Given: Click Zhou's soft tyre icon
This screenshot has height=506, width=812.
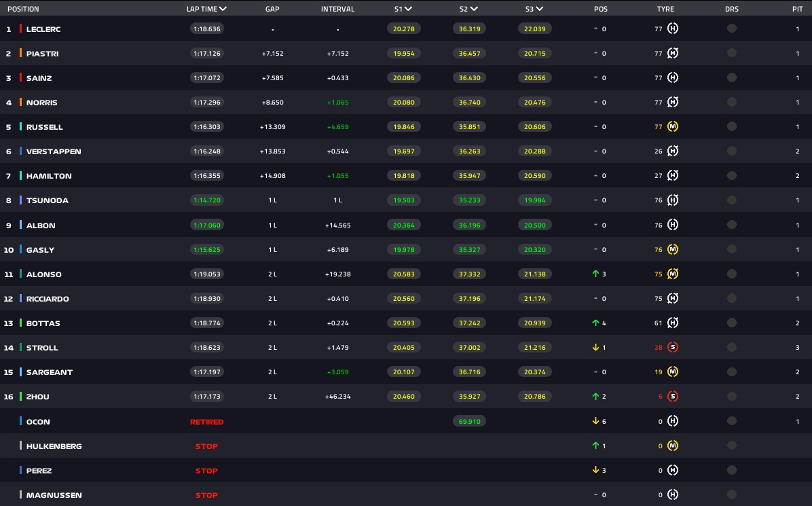Looking at the screenshot, I should (x=673, y=397).
